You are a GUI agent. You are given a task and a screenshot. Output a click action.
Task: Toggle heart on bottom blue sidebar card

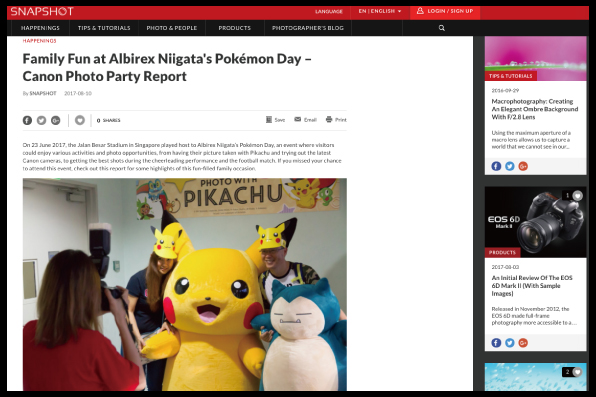click(x=577, y=372)
